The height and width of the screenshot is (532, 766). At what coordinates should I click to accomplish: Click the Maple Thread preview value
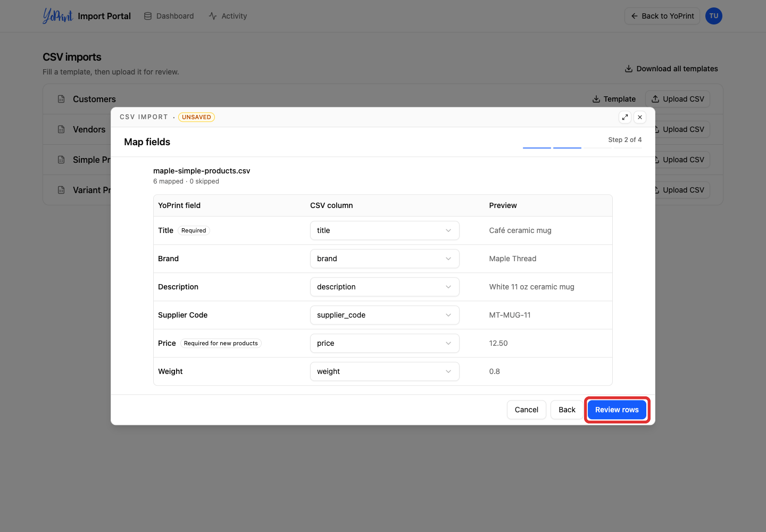point(513,259)
